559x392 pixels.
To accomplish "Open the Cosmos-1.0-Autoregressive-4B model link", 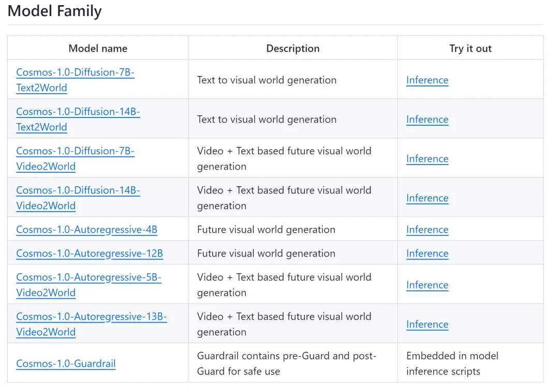I will pos(86,230).
